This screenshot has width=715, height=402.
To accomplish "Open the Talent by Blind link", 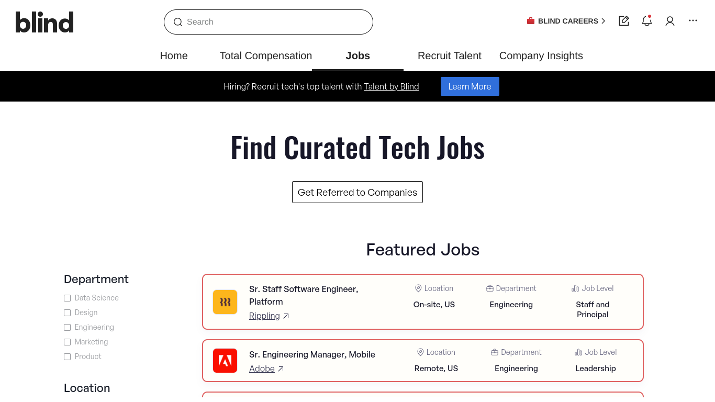I will [391, 87].
